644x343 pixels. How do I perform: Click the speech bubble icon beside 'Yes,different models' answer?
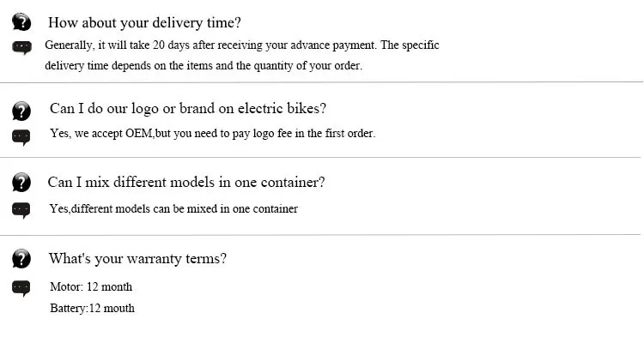(x=21, y=210)
